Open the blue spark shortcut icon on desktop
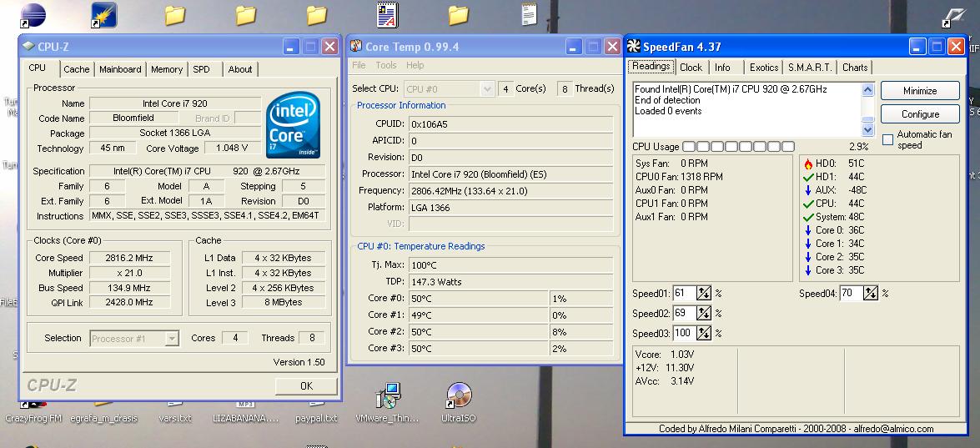Viewport: 980px width, 448px height. coord(103,15)
